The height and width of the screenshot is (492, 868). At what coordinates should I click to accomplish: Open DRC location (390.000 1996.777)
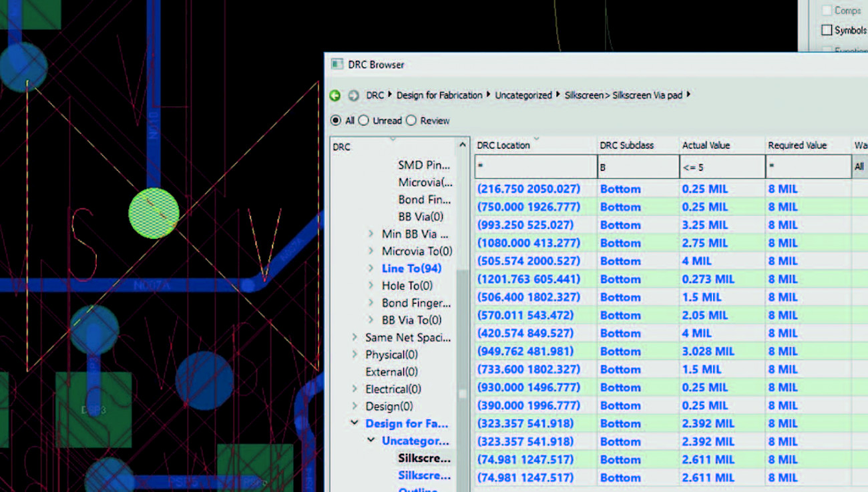click(x=528, y=405)
